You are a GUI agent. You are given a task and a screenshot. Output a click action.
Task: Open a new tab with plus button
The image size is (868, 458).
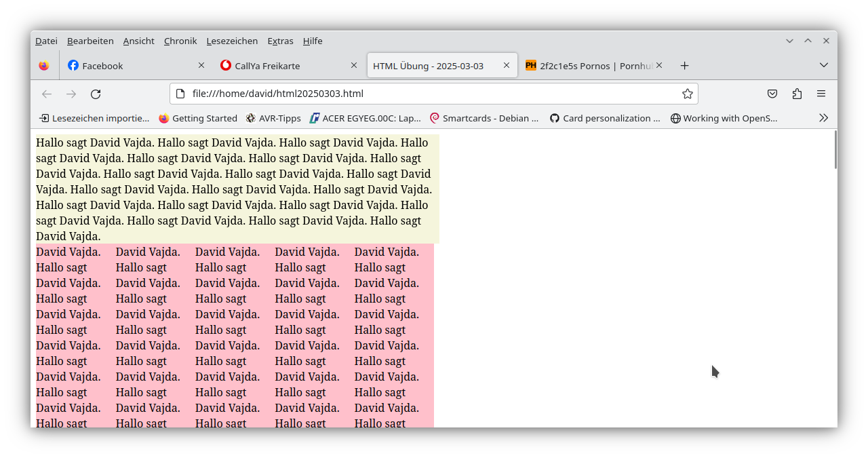(x=684, y=66)
